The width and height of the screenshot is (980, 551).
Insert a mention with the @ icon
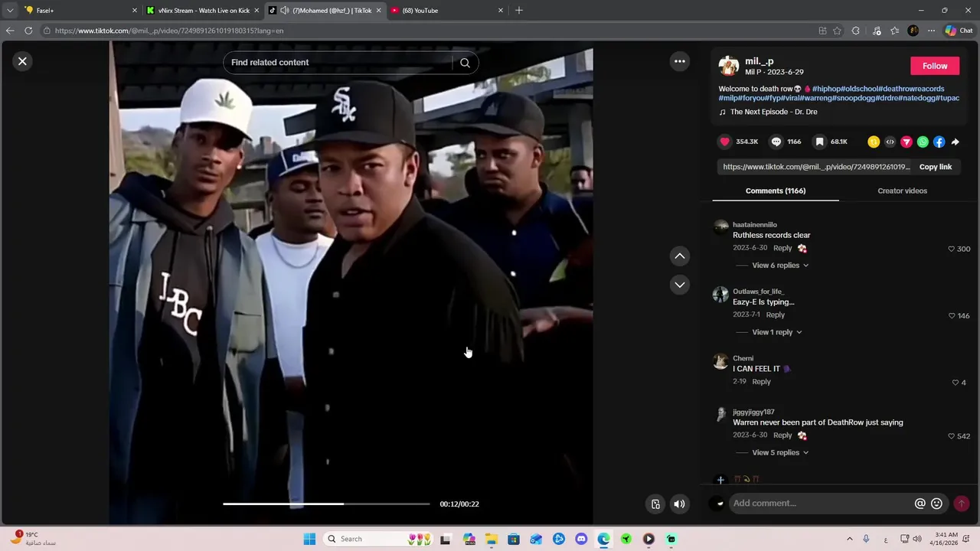tap(920, 504)
